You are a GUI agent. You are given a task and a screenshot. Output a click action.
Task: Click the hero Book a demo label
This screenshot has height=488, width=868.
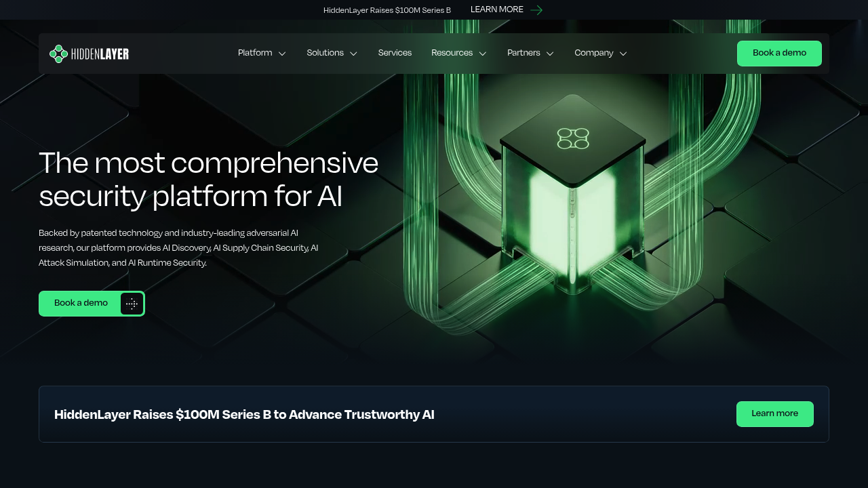coord(81,303)
